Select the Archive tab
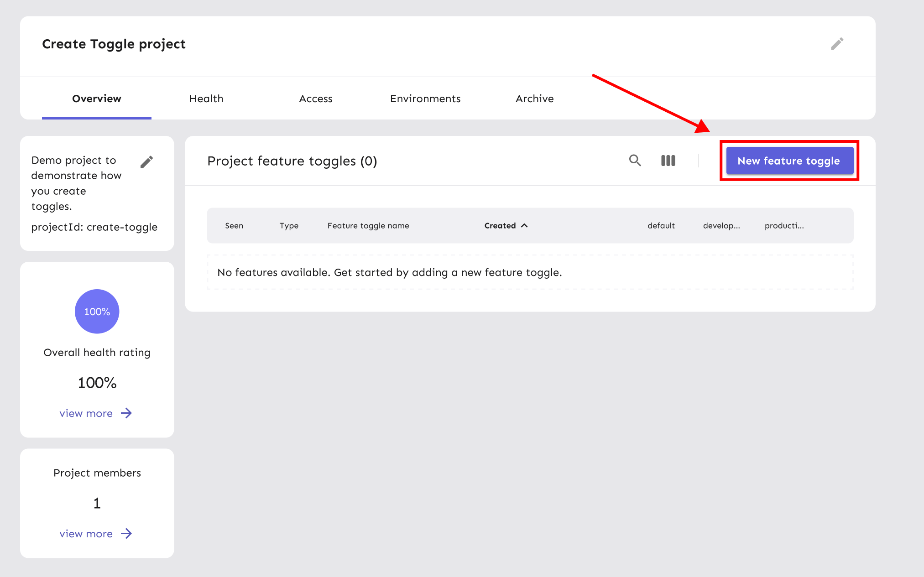This screenshot has height=577, width=924. click(534, 99)
